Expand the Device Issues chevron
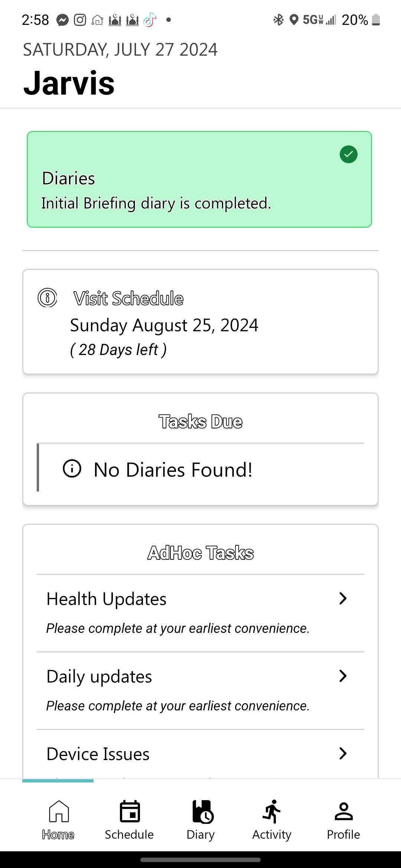 pyautogui.click(x=343, y=753)
